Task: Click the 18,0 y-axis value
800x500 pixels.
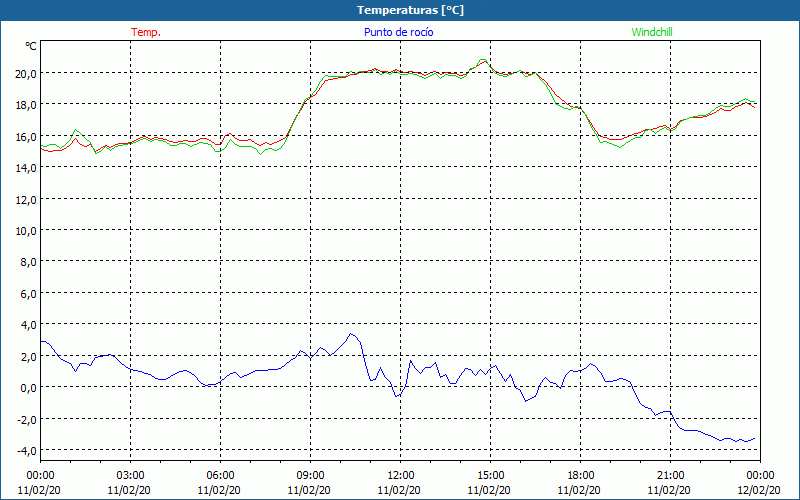Action: 27,105
